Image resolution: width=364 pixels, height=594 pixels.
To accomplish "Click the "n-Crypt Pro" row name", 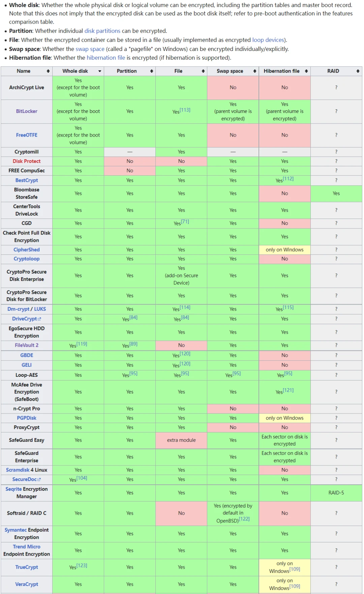I will (27, 408).
